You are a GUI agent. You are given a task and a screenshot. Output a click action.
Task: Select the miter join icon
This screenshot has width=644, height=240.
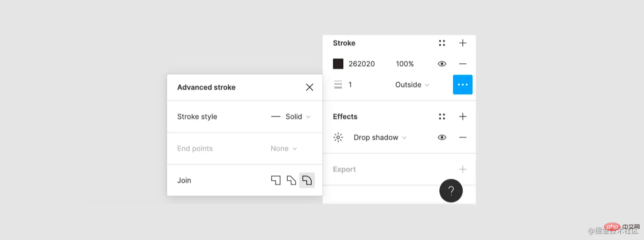click(276, 180)
